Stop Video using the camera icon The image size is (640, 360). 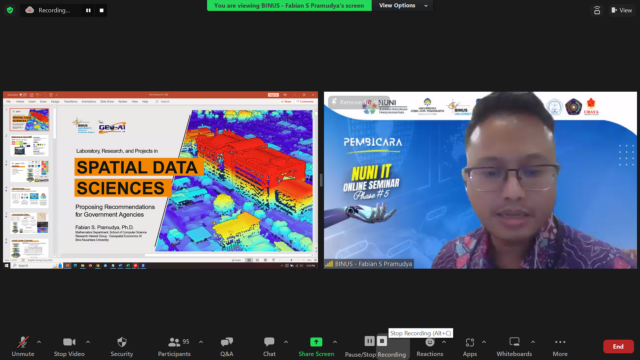tap(69, 346)
